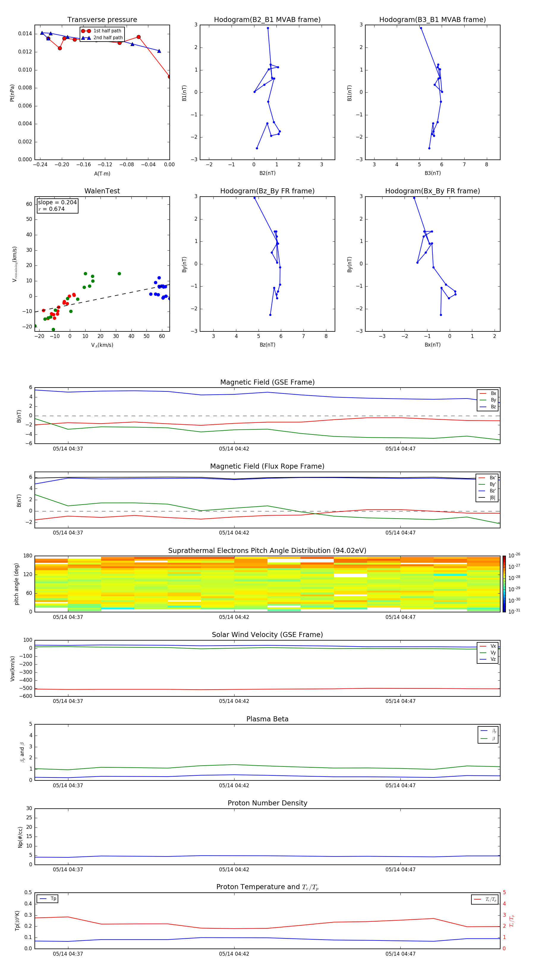Click the "Magnetic Field (Flux Rope Frame)" title
The width and height of the screenshot is (535, 980).
pos(267,467)
